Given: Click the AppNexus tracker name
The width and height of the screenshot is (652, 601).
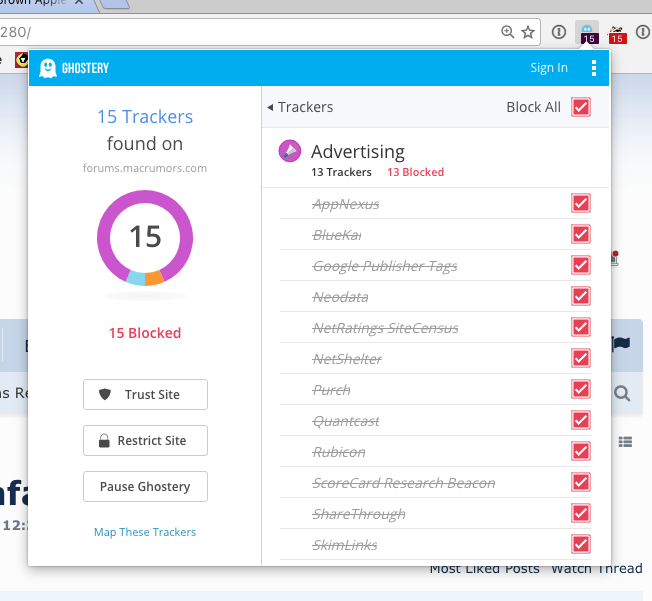Looking at the screenshot, I should pyautogui.click(x=346, y=204).
